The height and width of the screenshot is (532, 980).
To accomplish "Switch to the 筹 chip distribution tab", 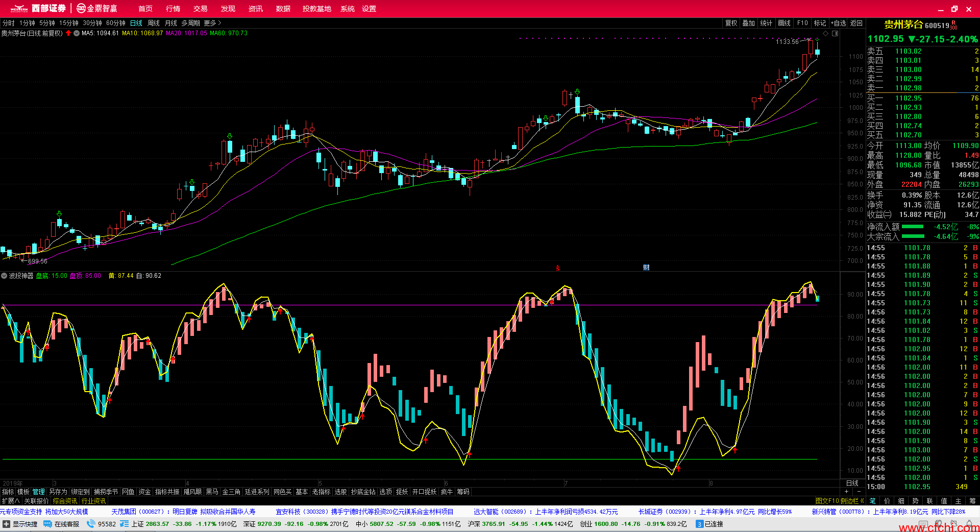I will pos(973,501).
